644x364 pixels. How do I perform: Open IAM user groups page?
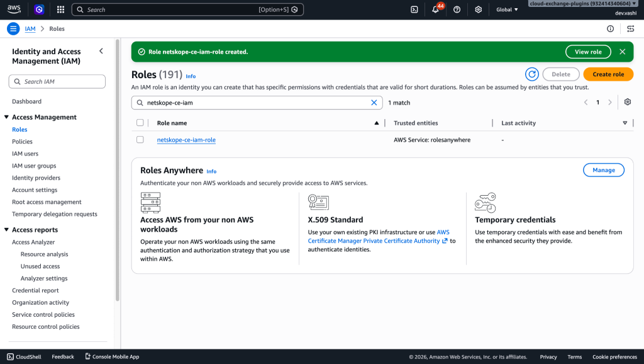coord(34,166)
